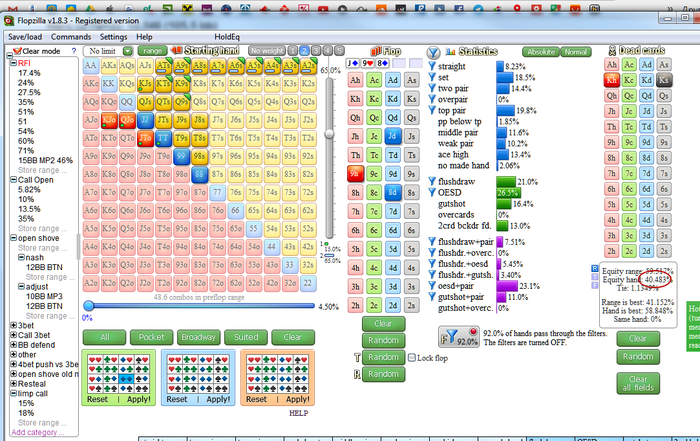This screenshot has height=441, width=700.
Task: Select the 9h card in Flop grid
Action: [x=355, y=174]
